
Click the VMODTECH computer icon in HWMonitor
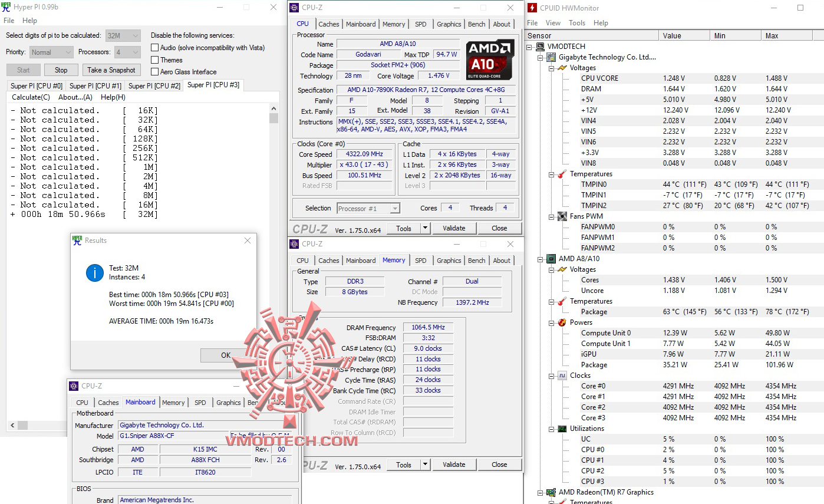point(540,47)
